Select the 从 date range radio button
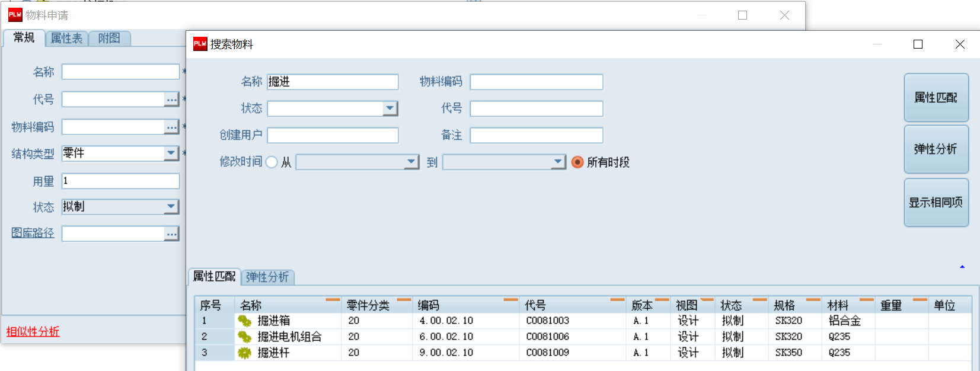 272,162
